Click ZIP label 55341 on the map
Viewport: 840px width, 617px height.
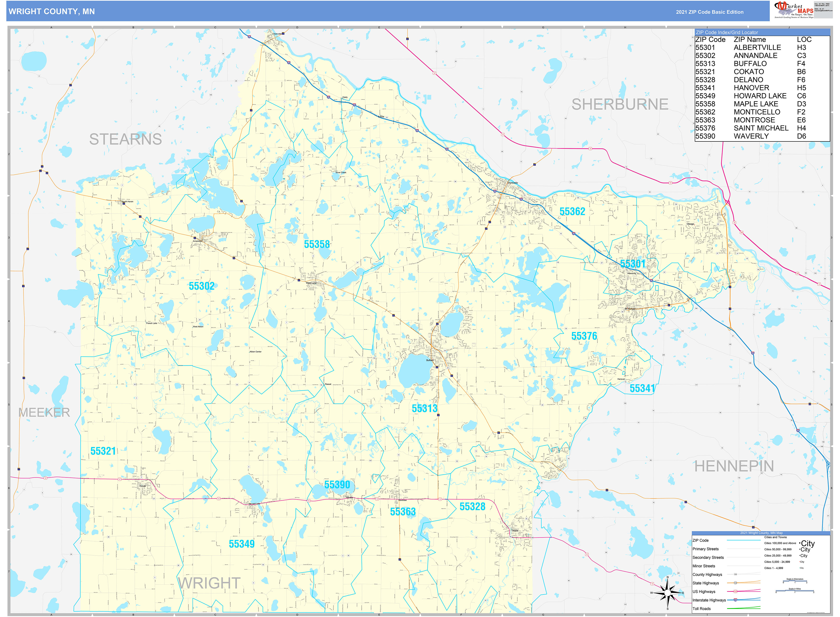coord(642,388)
